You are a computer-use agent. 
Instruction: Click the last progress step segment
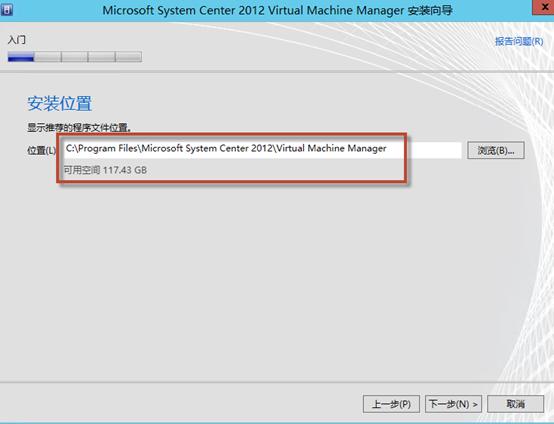tap(129, 57)
